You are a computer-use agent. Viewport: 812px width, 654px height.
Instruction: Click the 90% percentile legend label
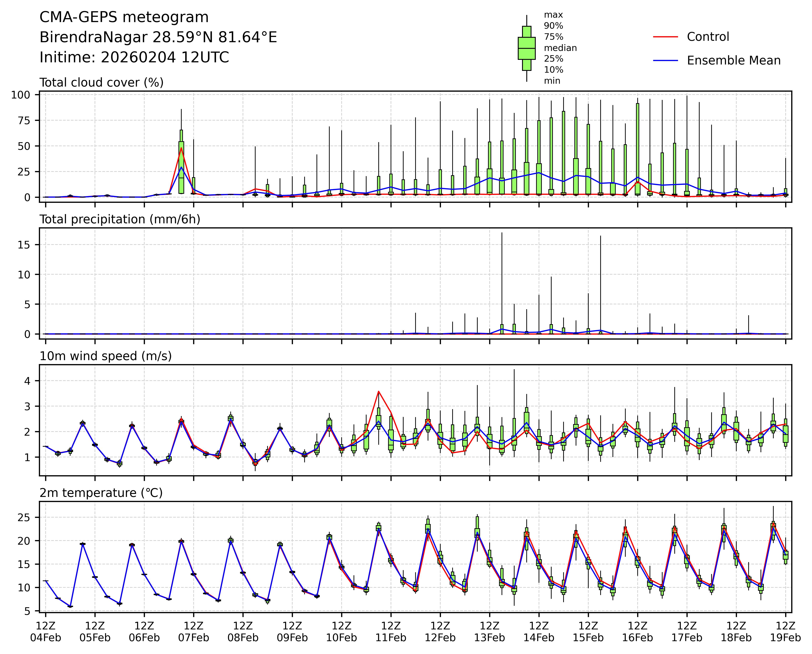(x=553, y=26)
